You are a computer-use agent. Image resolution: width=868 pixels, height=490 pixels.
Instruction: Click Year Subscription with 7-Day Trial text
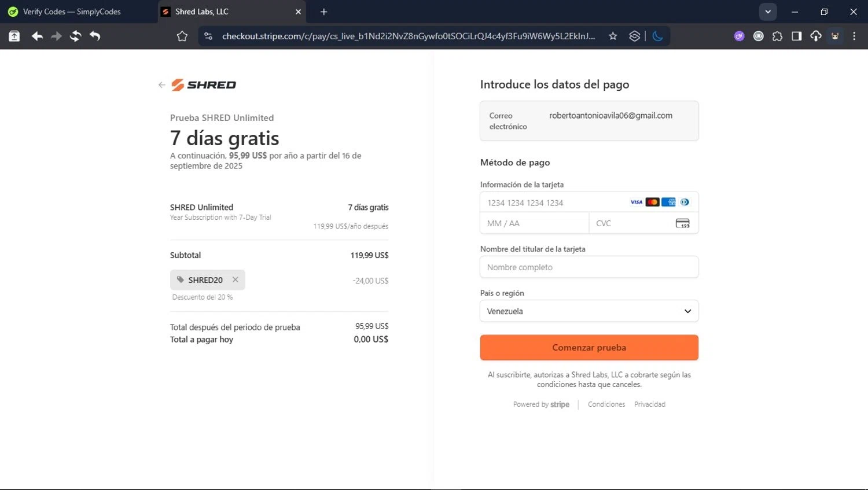click(x=220, y=218)
